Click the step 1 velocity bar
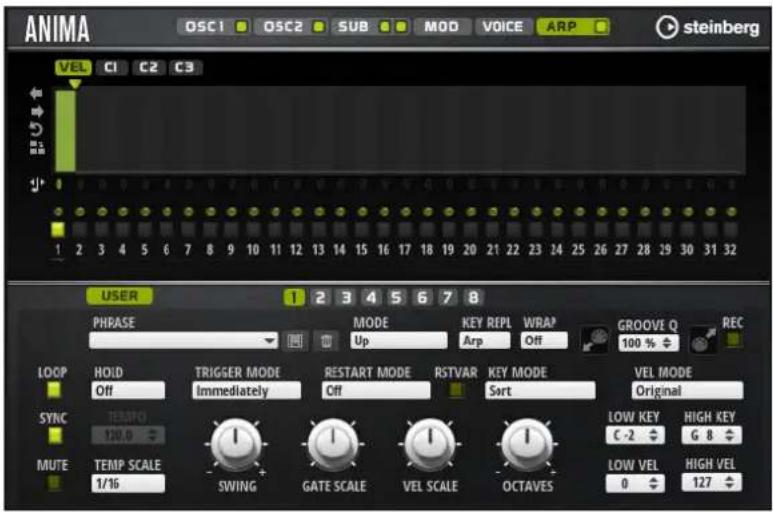 [65, 131]
